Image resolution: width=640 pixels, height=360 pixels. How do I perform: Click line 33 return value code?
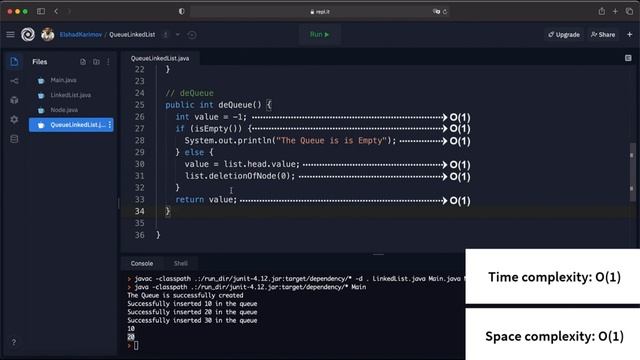[x=206, y=200]
